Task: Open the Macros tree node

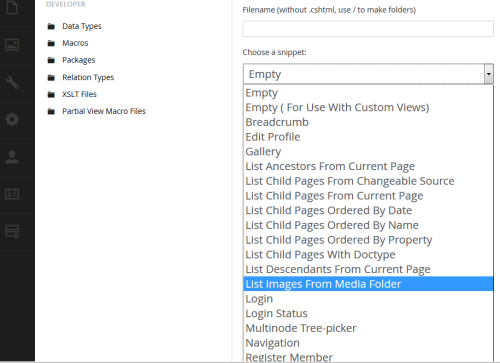Action: pyautogui.click(x=75, y=43)
